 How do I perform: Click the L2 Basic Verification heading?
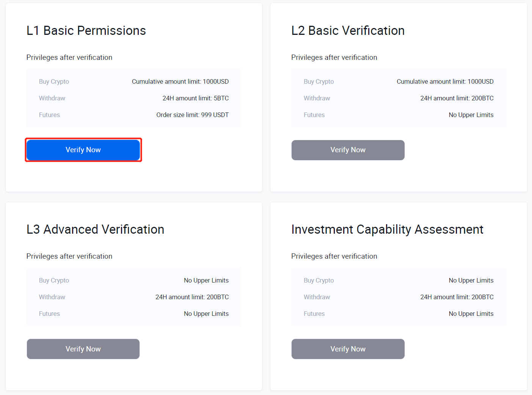pos(348,31)
